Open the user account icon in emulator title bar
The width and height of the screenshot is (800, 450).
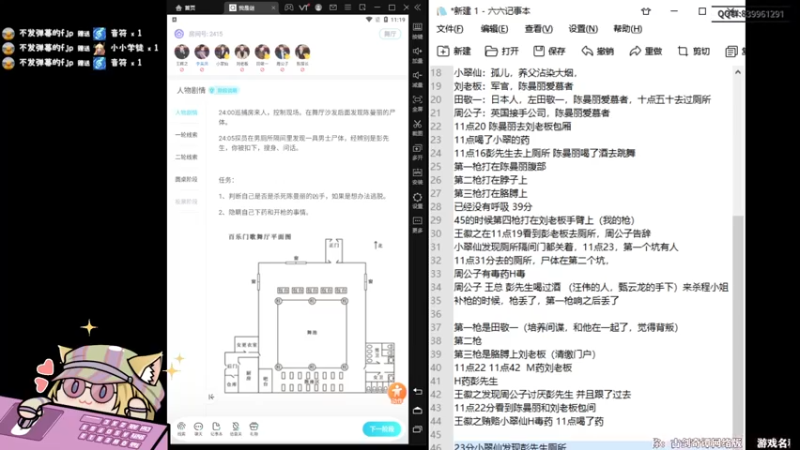pyautogui.click(x=318, y=8)
